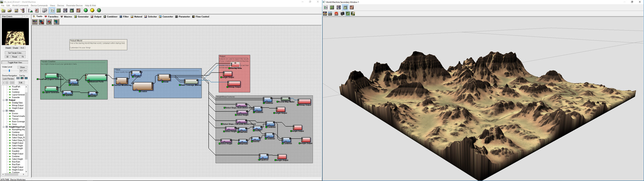Viewport: 644px width, 181px height.
Task: Click the Set Terrain Color button
Action: coord(15,53)
